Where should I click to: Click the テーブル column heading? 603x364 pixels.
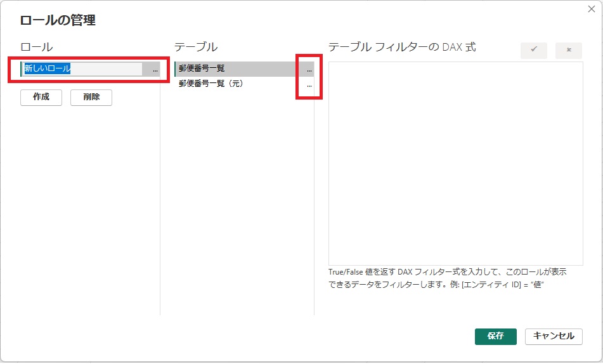click(x=196, y=47)
